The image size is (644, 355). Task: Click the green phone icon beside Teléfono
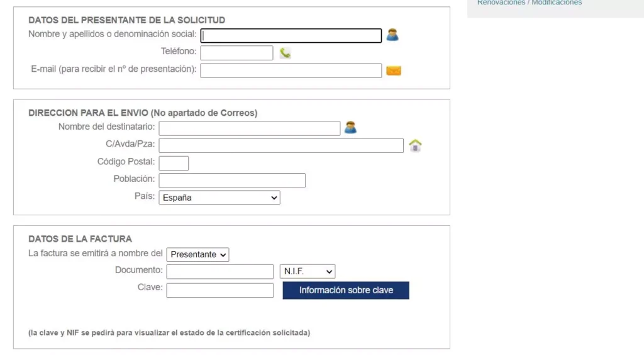point(285,53)
